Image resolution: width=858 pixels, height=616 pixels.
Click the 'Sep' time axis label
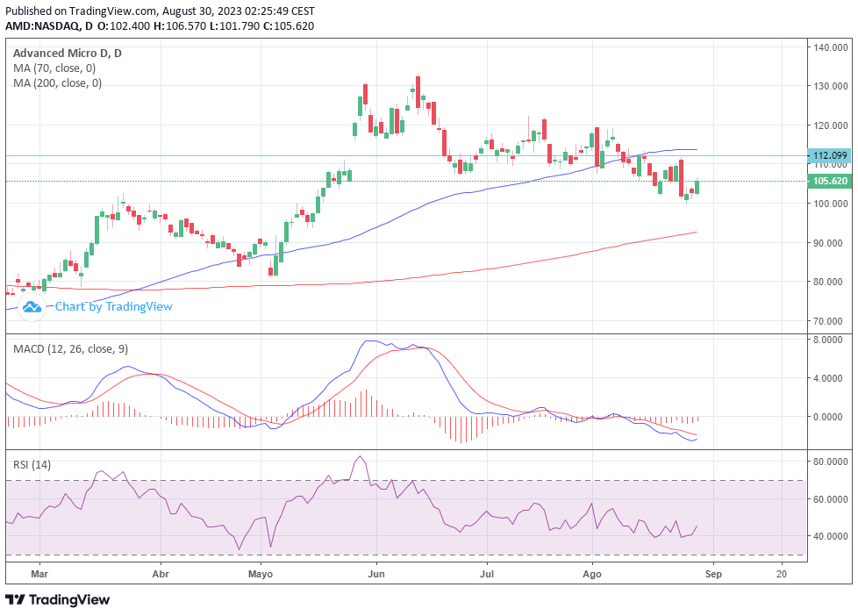[x=713, y=574]
